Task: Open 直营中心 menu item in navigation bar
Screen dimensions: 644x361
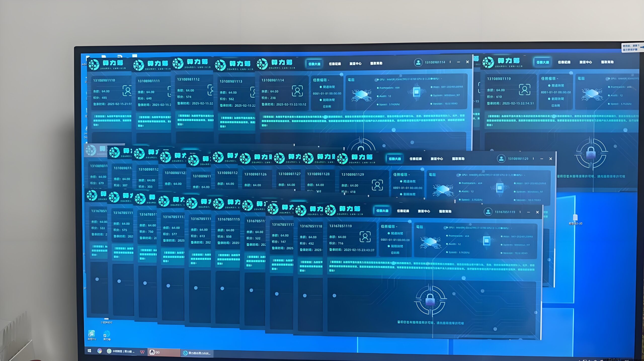Action: [354, 63]
